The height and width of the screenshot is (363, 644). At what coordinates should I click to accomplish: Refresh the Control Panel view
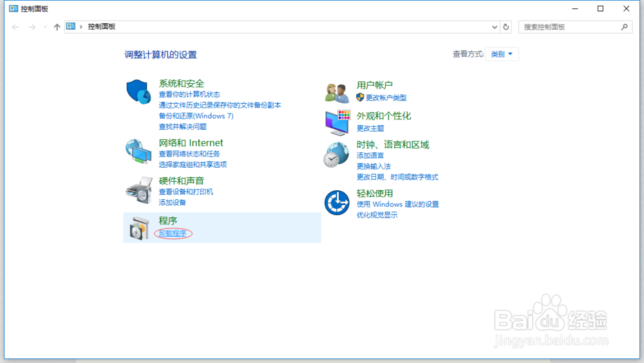pos(506,26)
